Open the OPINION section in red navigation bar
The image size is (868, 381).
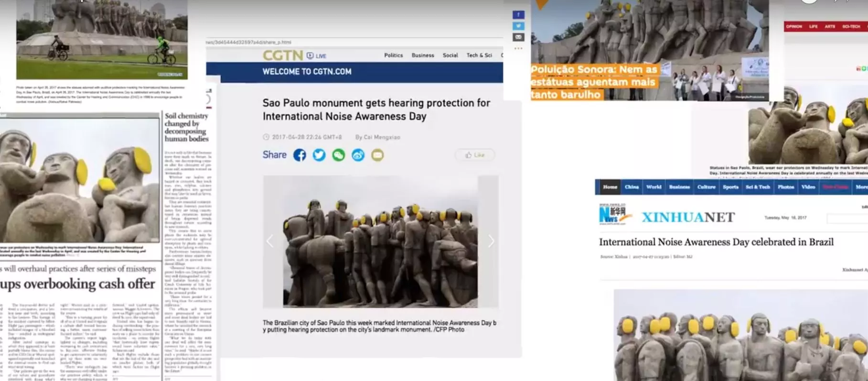[x=794, y=27]
